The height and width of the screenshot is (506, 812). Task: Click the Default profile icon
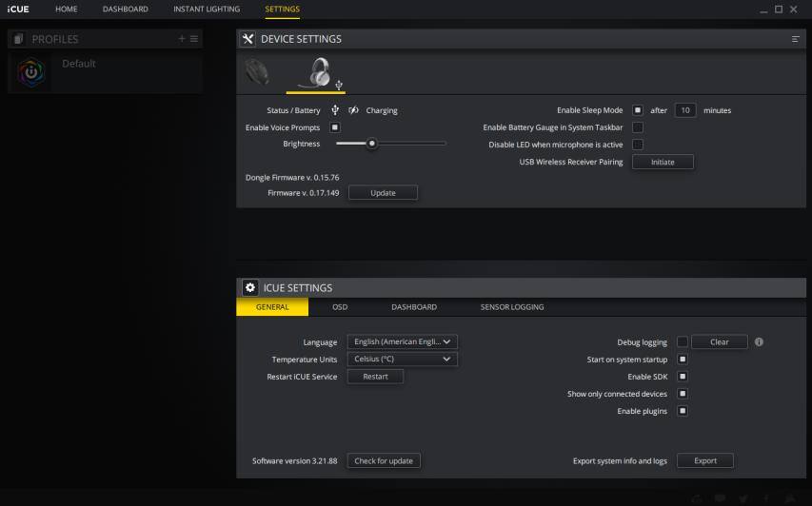coord(31,72)
